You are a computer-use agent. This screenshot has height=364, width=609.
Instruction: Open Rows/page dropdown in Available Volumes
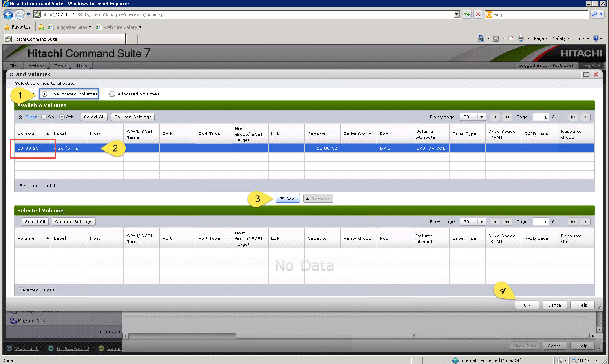point(473,117)
